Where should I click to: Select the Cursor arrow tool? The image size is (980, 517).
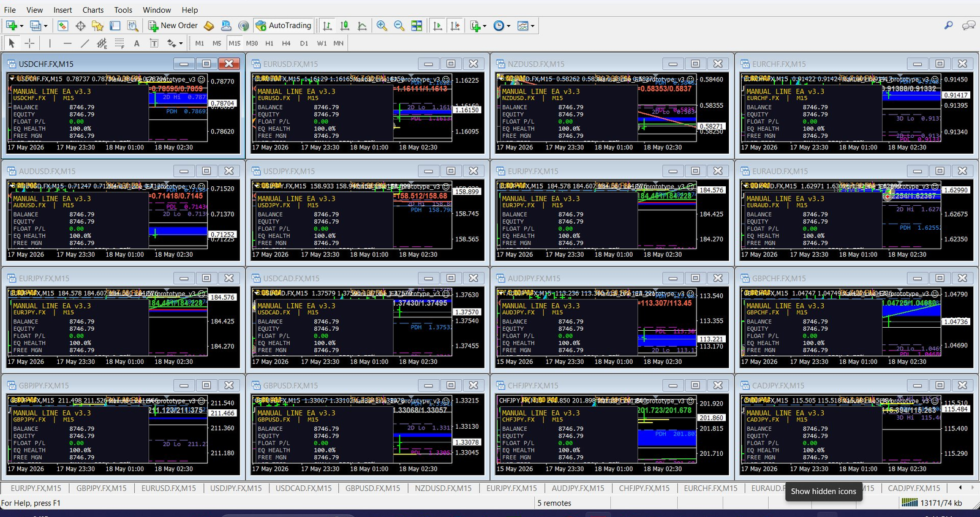pyautogui.click(x=12, y=43)
